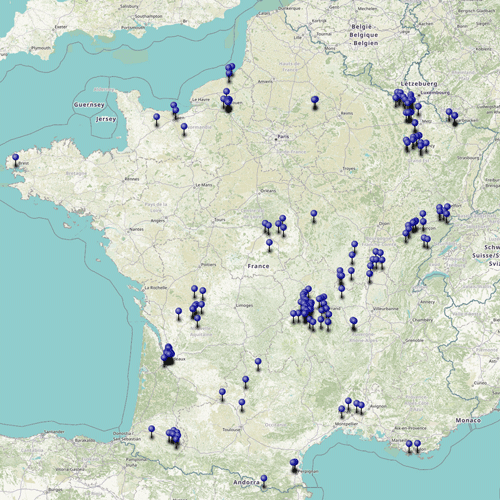Select the 'Guernsey' island label
Image resolution: width=500 pixels, height=500 pixels.
(89, 105)
